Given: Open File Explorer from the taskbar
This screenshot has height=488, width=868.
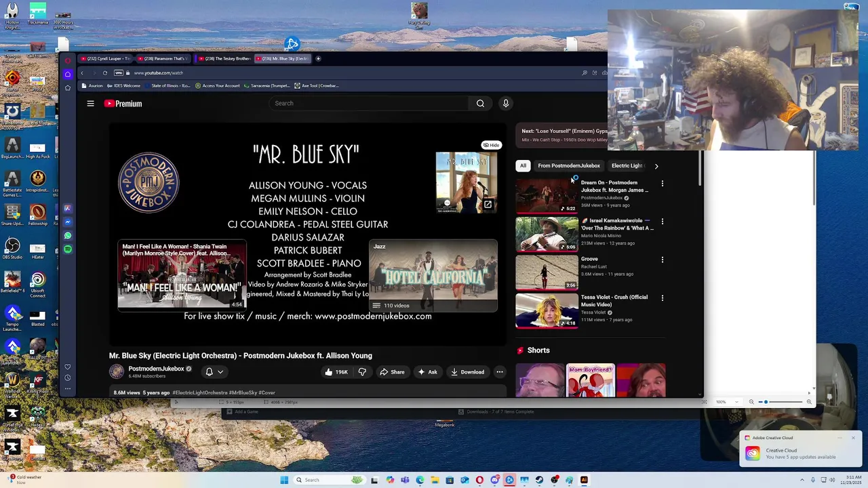Looking at the screenshot, I should click(435, 480).
